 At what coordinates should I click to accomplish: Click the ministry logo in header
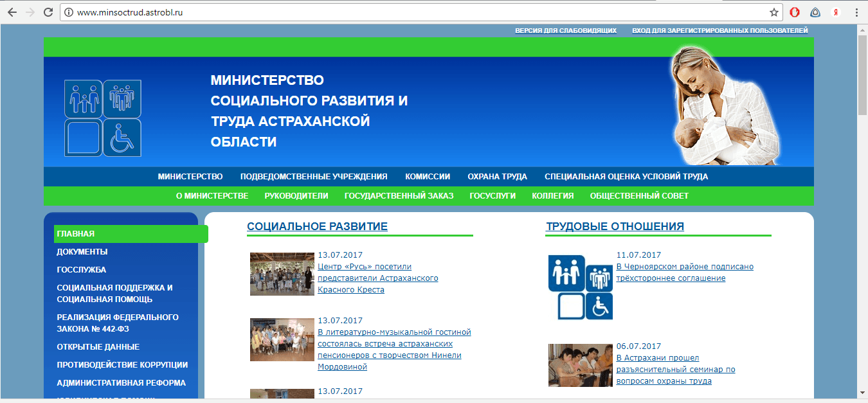point(103,118)
